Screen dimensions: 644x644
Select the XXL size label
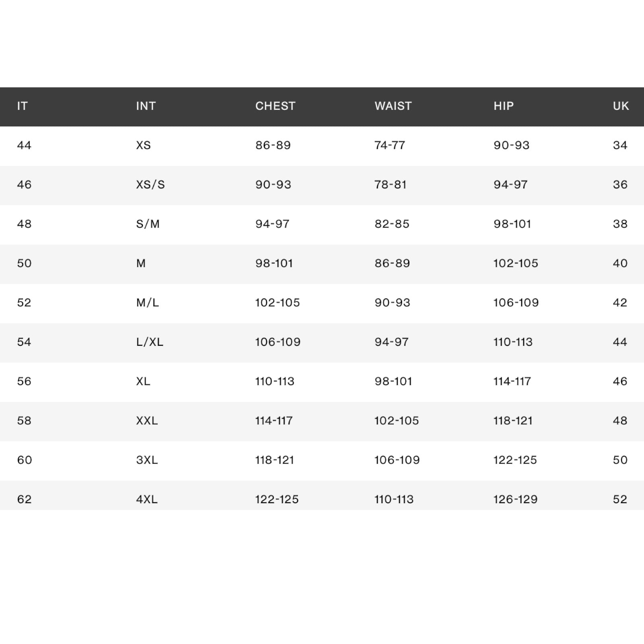tap(147, 421)
